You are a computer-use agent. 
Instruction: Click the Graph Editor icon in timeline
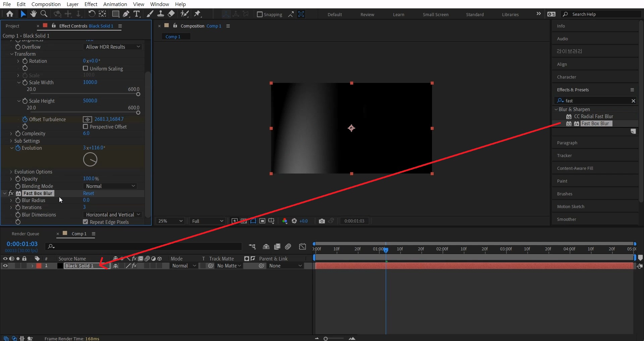tap(303, 247)
